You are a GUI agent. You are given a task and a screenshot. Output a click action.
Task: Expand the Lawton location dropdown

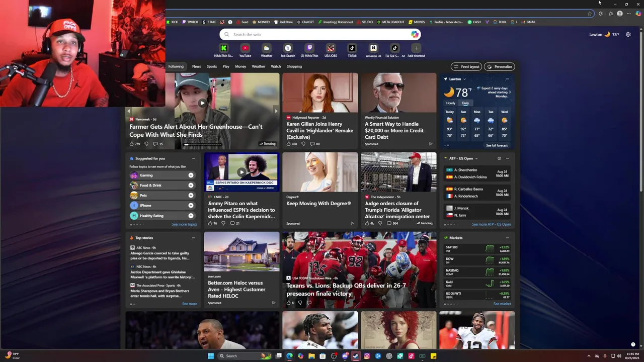pyautogui.click(x=464, y=79)
